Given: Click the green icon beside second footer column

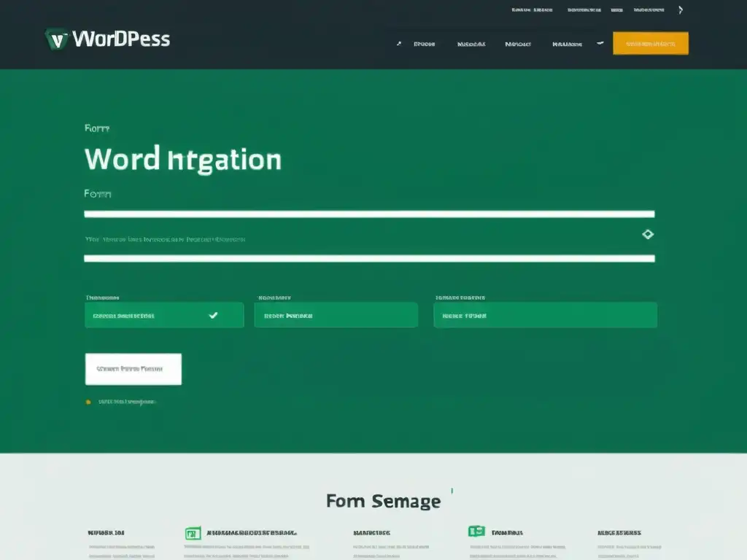Looking at the screenshot, I should click(193, 533).
